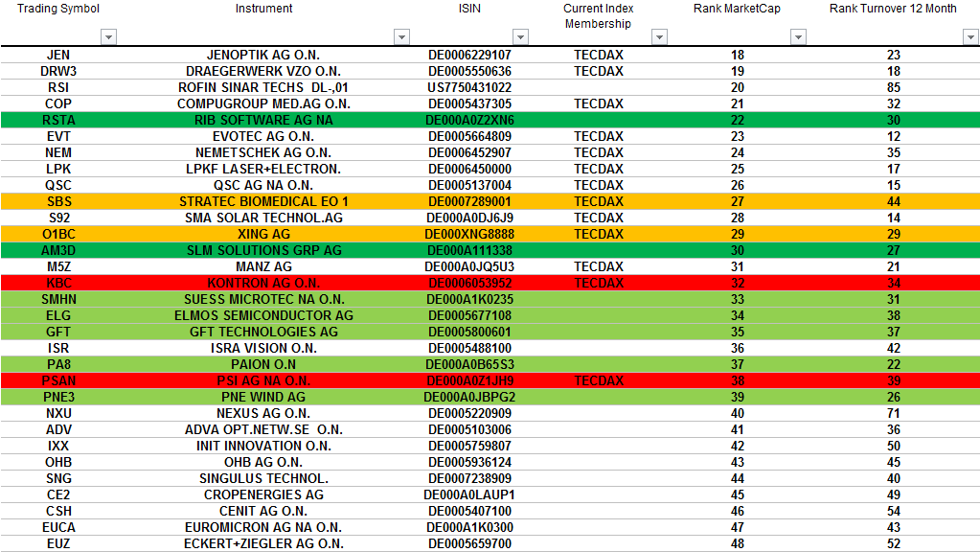Open the Trading Symbol filter dropdown
980x552 pixels.
point(108,36)
